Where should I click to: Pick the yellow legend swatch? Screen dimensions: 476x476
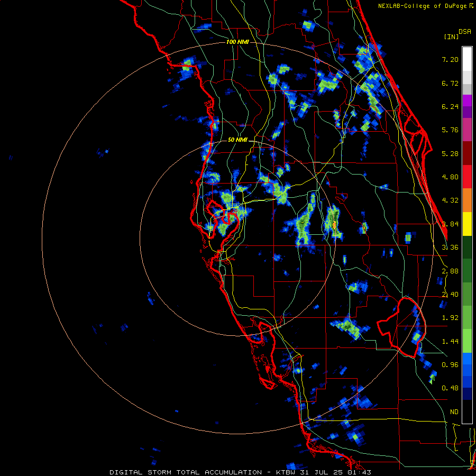coord(467,224)
